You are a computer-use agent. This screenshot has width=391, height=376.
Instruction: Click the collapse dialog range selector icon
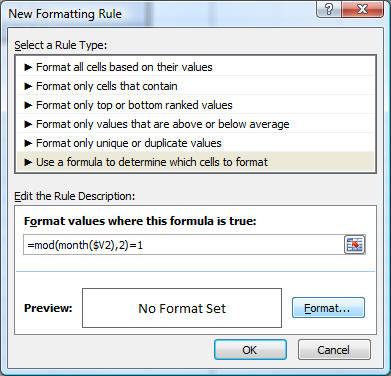point(354,245)
